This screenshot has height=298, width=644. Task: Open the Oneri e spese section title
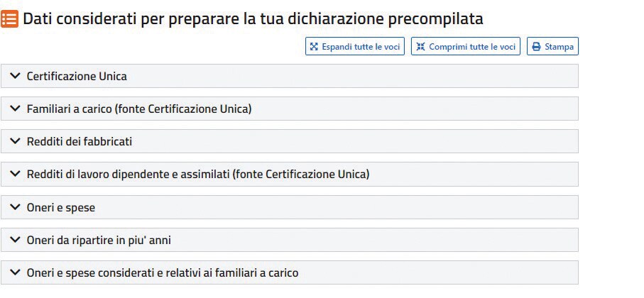point(61,208)
